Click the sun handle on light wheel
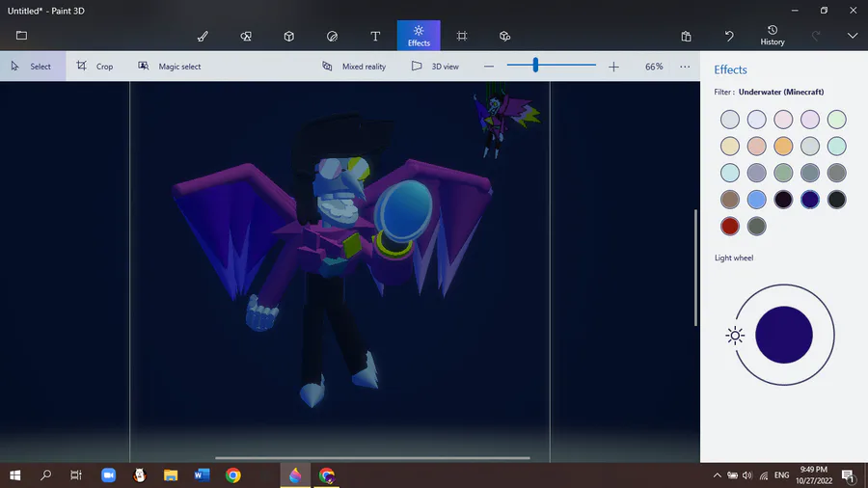 point(735,336)
